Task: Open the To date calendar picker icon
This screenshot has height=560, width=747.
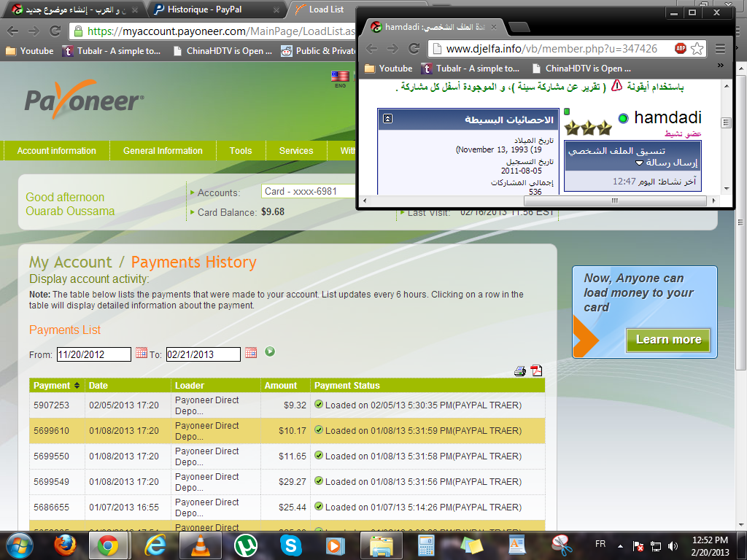Action: (x=251, y=352)
